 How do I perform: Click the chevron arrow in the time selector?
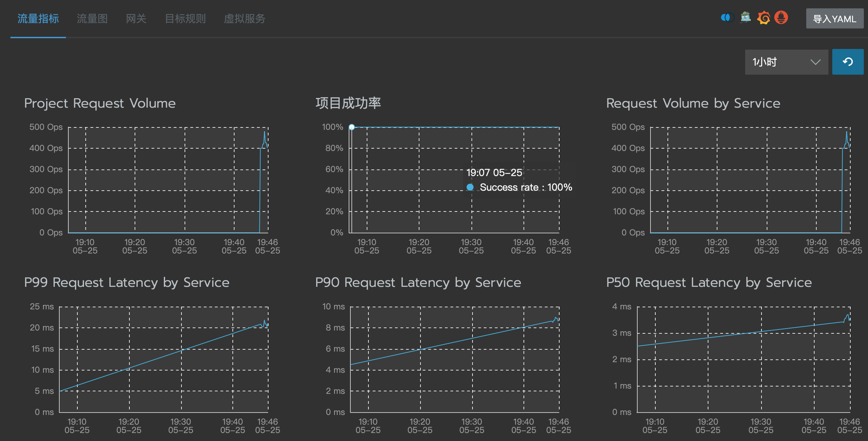coord(815,62)
